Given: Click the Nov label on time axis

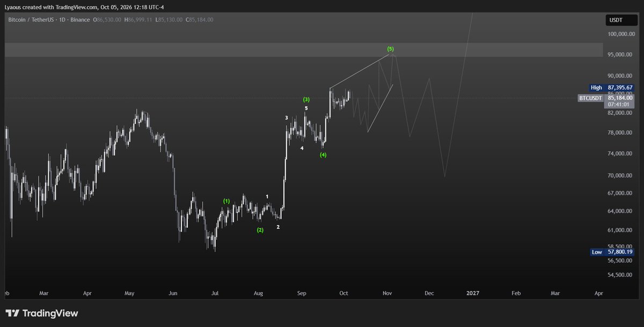Looking at the screenshot, I should coord(386,294).
